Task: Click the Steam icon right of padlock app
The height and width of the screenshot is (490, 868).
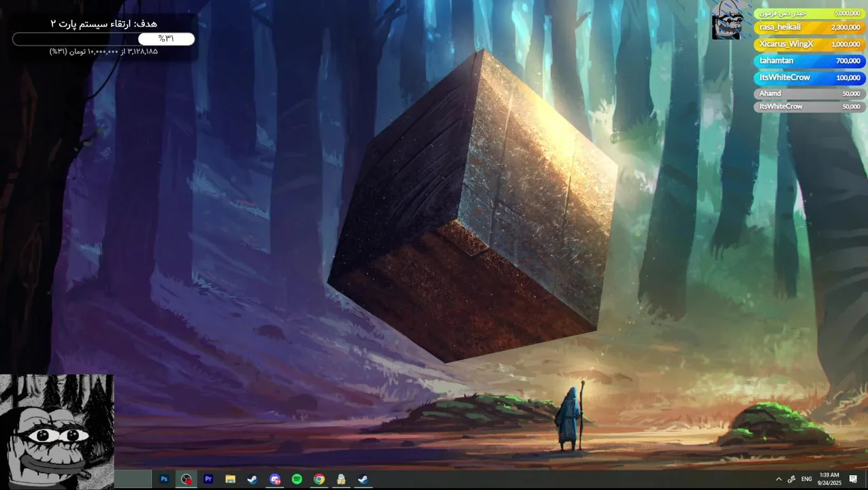Action: coord(363,479)
